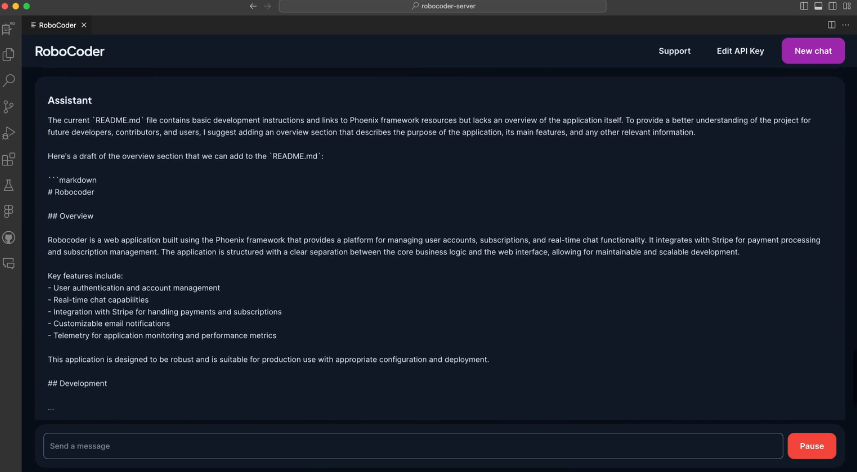Pause the assistant response
This screenshot has height=472, width=857.
812,446
